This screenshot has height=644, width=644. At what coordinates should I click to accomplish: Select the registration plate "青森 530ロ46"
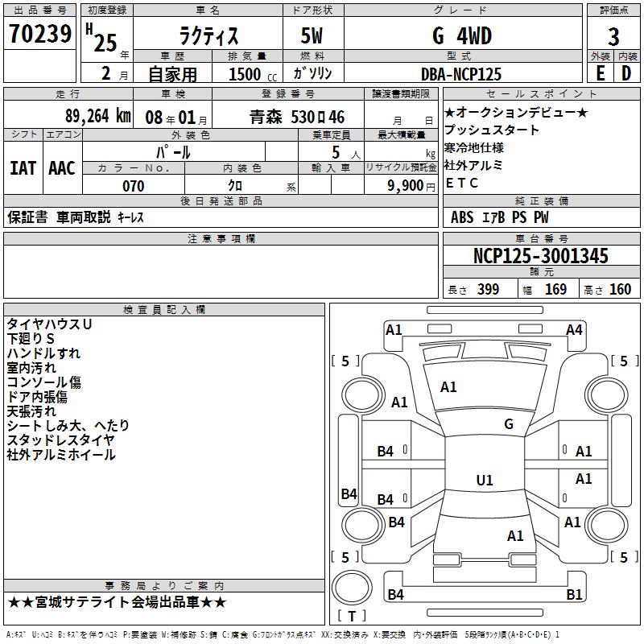click(x=297, y=118)
